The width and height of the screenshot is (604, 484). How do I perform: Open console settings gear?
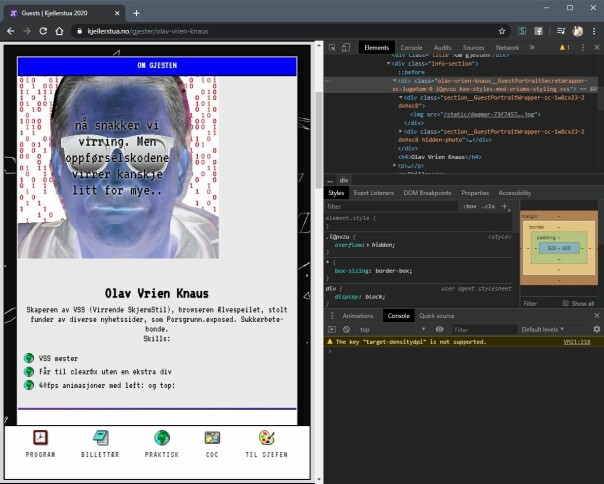coord(596,329)
